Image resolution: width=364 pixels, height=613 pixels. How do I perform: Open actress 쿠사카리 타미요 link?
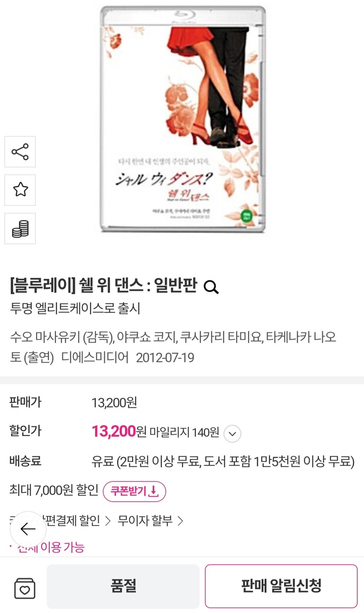click(x=221, y=337)
